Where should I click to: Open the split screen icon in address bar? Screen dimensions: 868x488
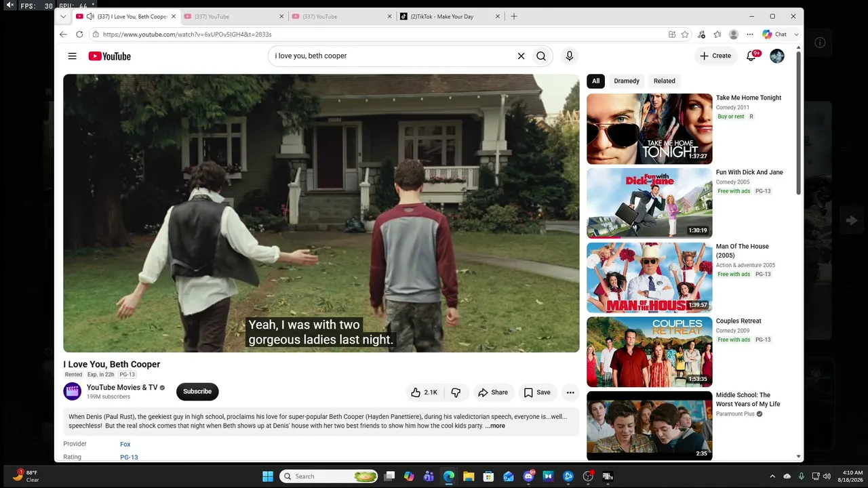click(672, 35)
